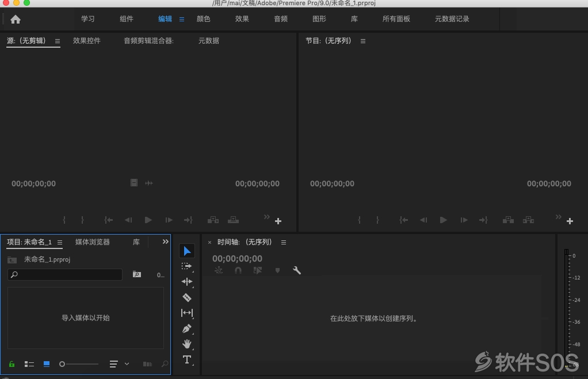Click Automate to Sequence in Project panel

click(147, 364)
